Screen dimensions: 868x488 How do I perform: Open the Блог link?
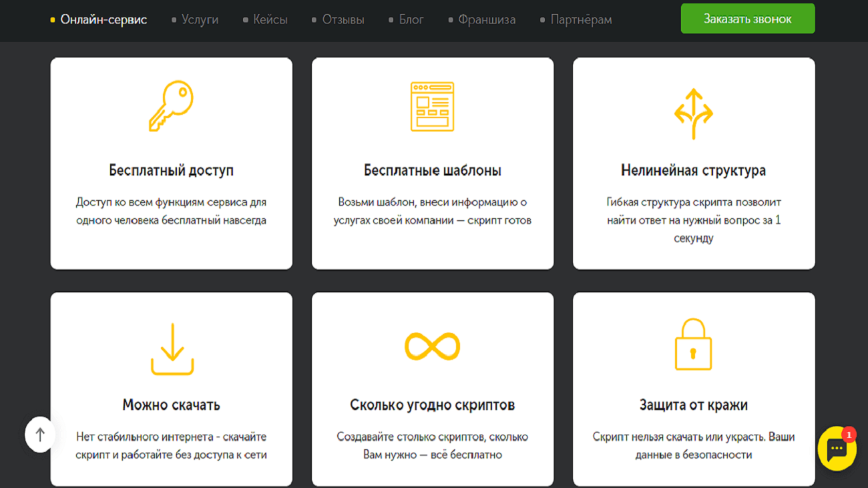pyautogui.click(x=411, y=20)
